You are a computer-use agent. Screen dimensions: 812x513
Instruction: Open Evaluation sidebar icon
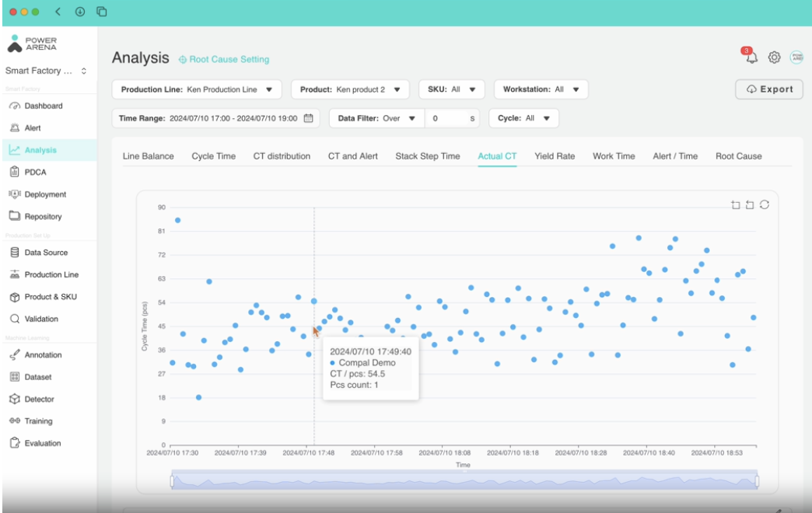point(15,443)
